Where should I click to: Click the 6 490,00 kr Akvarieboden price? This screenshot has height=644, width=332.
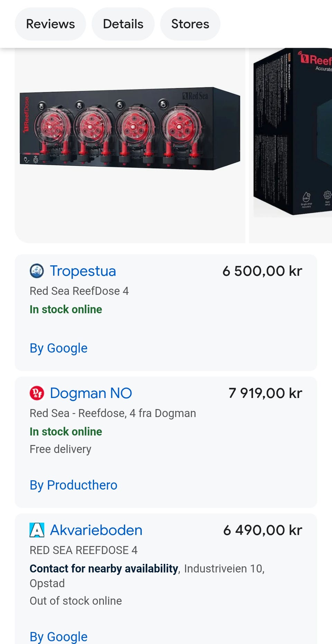(x=262, y=530)
